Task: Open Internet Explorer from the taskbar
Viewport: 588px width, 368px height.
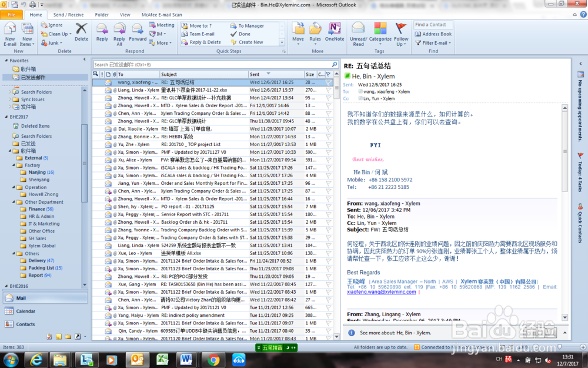Action: pyautogui.click(x=36, y=360)
